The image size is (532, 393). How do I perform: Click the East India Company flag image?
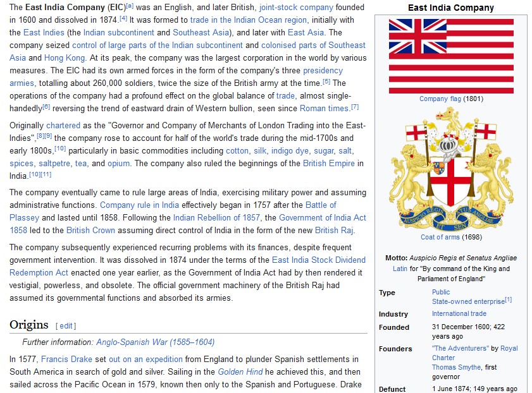(x=451, y=56)
